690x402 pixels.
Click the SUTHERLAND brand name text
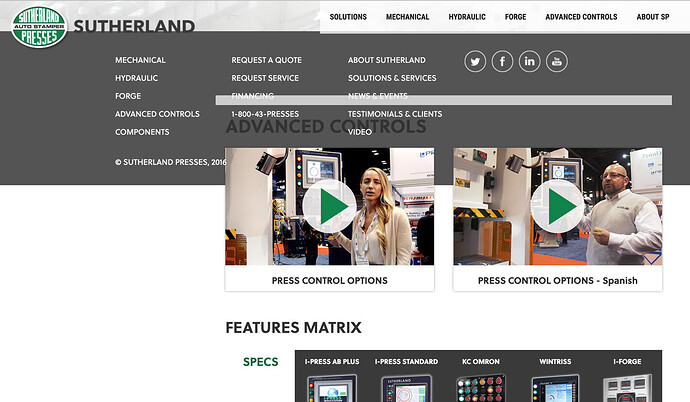pyautogui.click(x=134, y=26)
